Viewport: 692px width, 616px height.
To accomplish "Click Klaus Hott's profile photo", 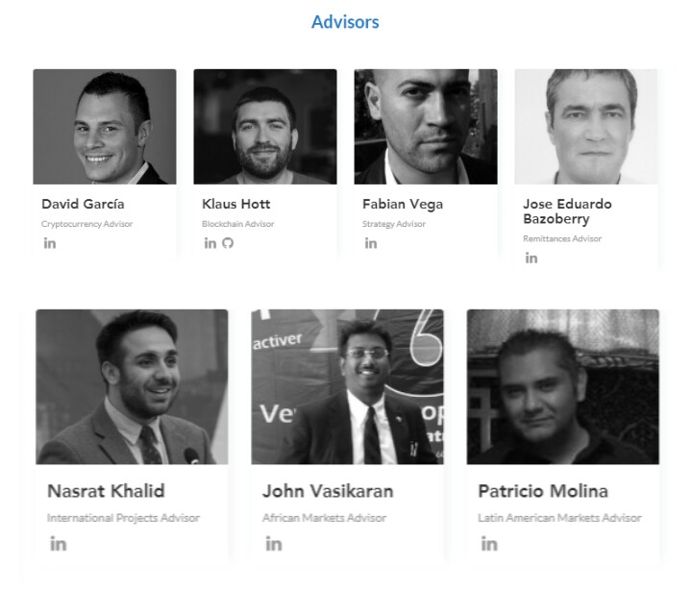I will click(265, 127).
